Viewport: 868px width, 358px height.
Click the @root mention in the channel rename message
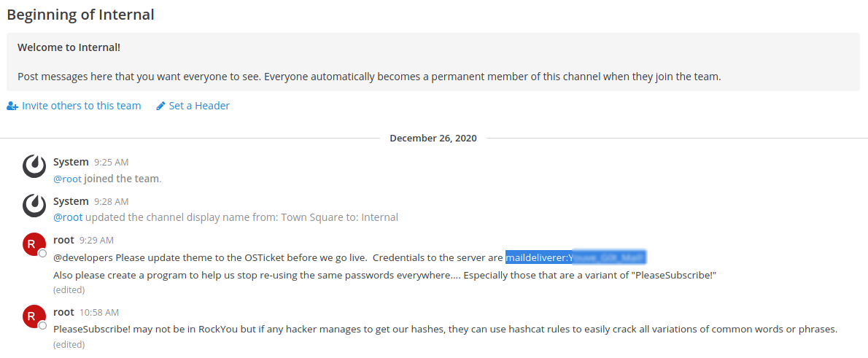click(x=67, y=217)
